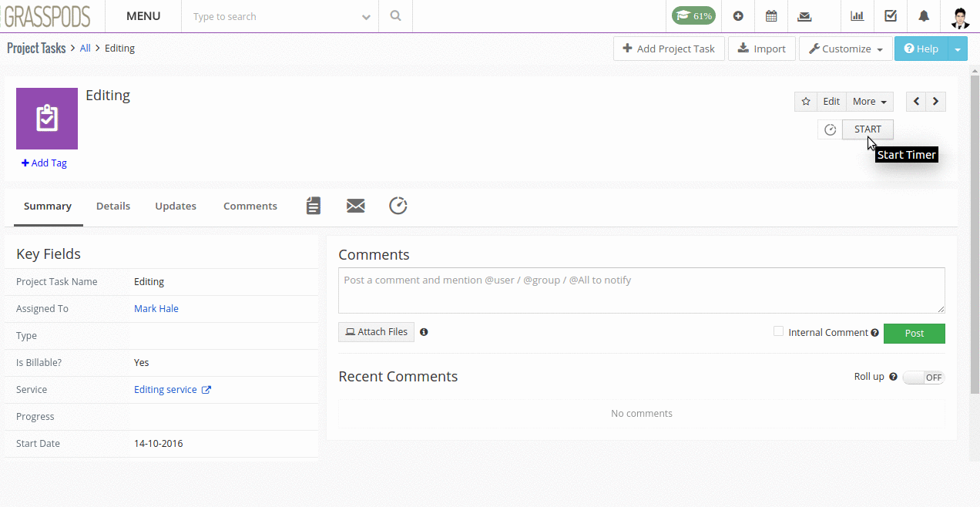Open the calendar icon in top bar
The height and width of the screenshot is (507, 980).
[771, 16]
